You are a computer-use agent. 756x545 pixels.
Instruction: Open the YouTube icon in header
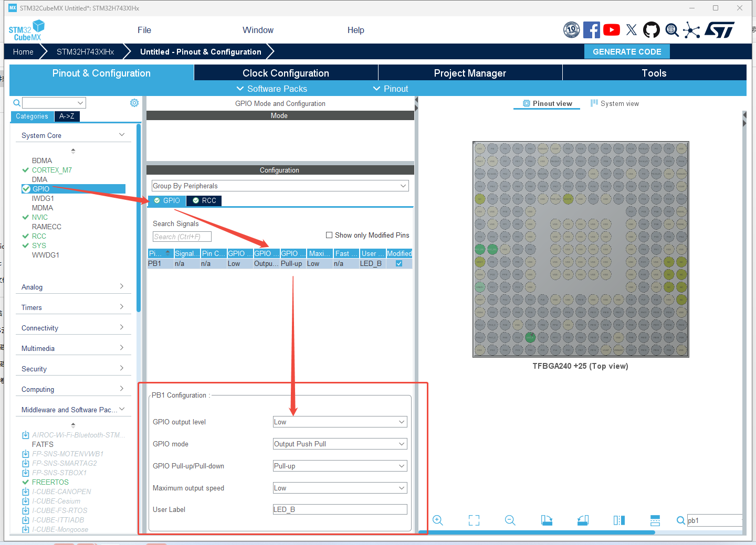[612, 30]
